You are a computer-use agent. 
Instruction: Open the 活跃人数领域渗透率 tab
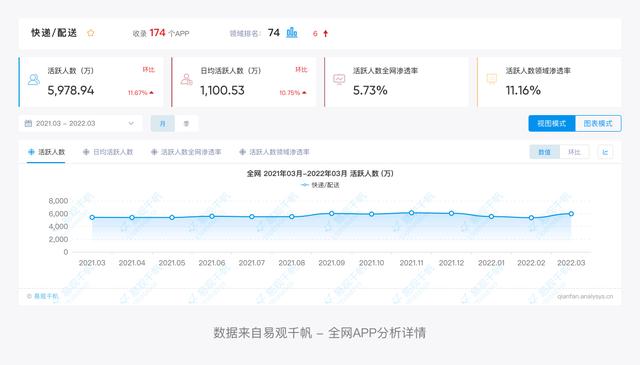click(274, 152)
